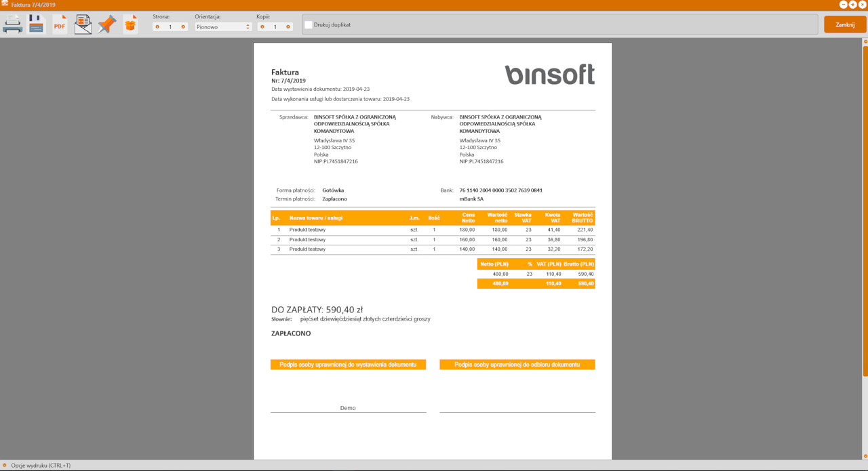Open the Orientacja dropdown showing Pionowo
This screenshot has height=471, width=868.
click(223, 27)
